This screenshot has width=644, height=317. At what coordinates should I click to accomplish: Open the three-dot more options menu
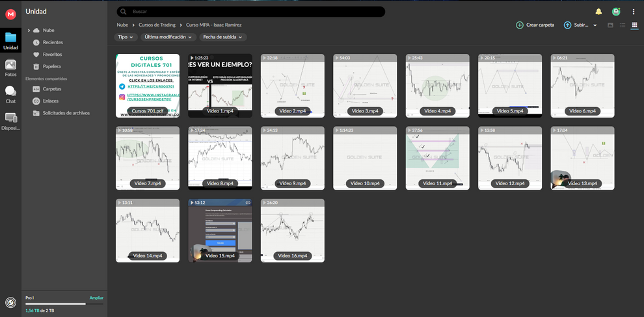634,12
